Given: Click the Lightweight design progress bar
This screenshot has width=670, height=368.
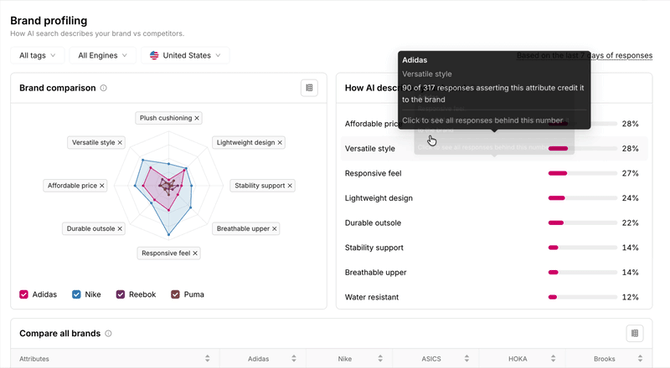Looking at the screenshot, I should [x=582, y=198].
